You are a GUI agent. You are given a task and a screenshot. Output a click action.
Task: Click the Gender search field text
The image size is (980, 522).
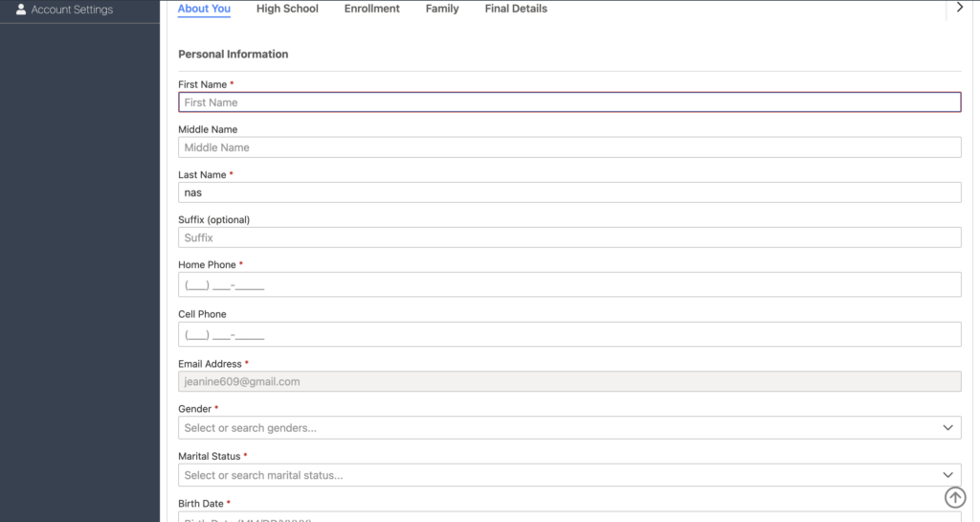251,428
